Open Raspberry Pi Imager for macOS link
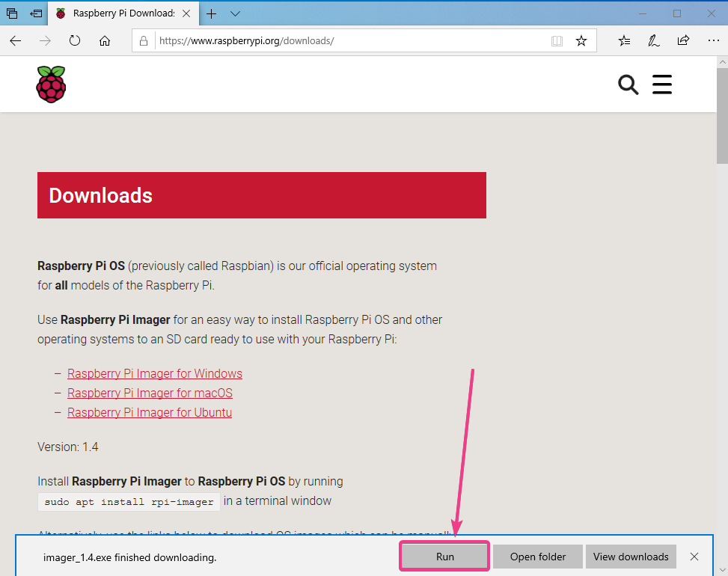The height and width of the screenshot is (576, 728). 150,393
